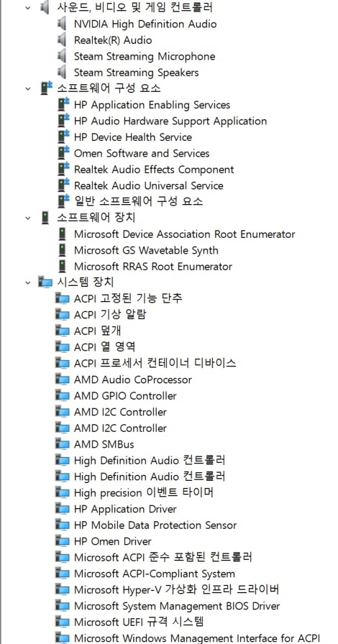Click the Microsoft ACPI-Compliant System icon

click(x=63, y=574)
